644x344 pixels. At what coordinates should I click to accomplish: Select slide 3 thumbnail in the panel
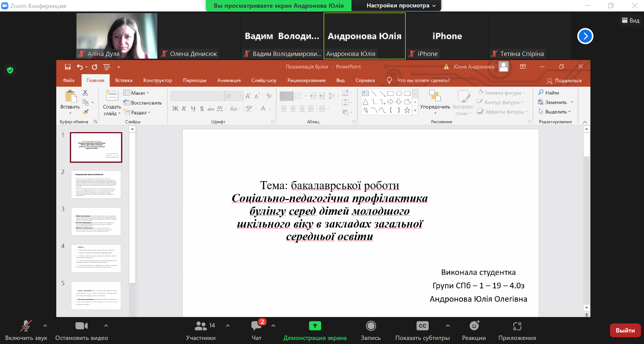click(96, 221)
